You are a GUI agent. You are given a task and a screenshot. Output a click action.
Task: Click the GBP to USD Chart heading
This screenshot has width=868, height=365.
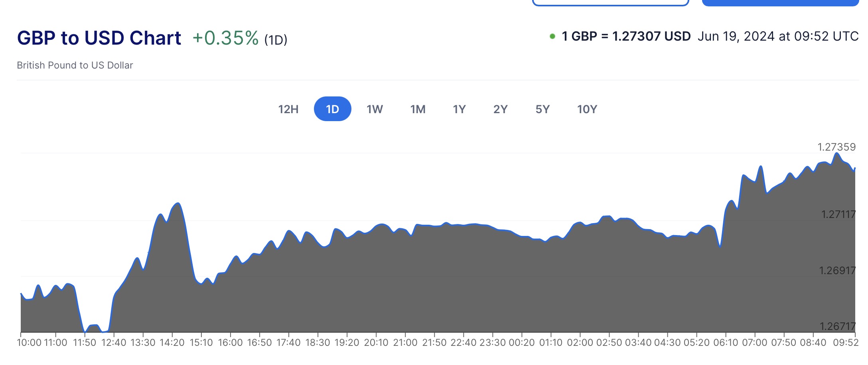click(x=99, y=38)
